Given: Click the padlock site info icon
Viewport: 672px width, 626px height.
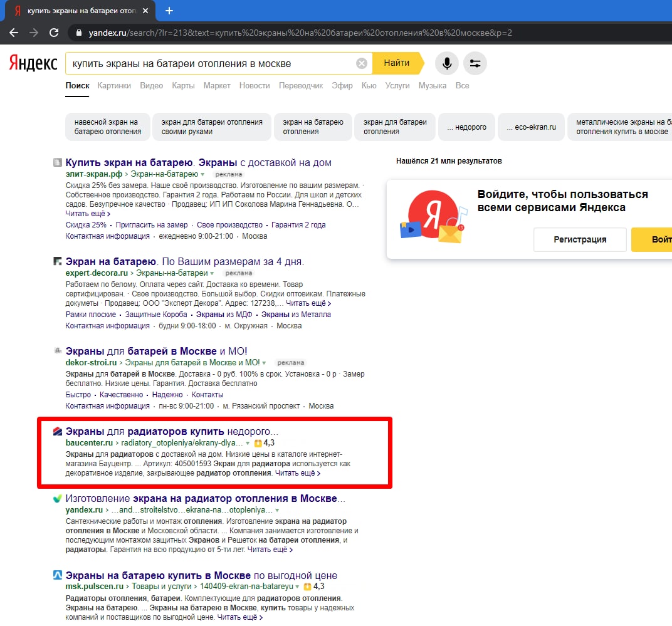Looking at the screenshot, I should pyautogui.click(x=79, y=33).
